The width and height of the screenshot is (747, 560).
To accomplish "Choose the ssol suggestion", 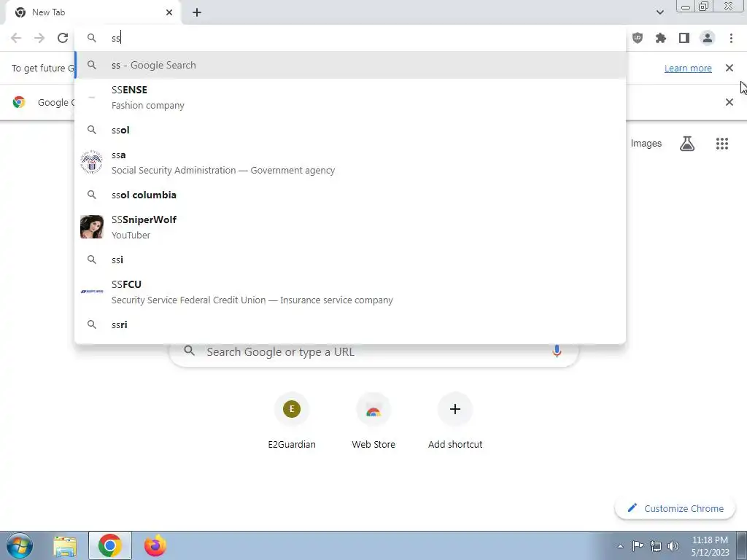I will coord(350,130).
